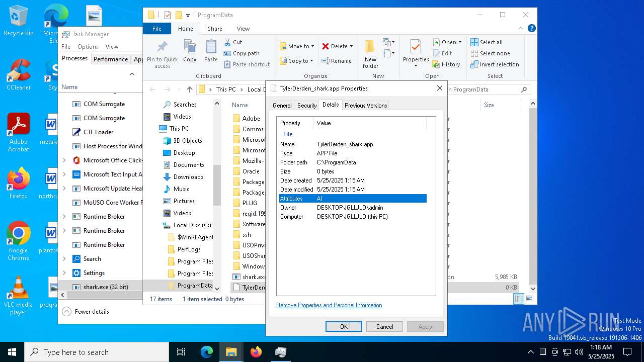Expand the Settings process row
644x362 pixels.
64,273
